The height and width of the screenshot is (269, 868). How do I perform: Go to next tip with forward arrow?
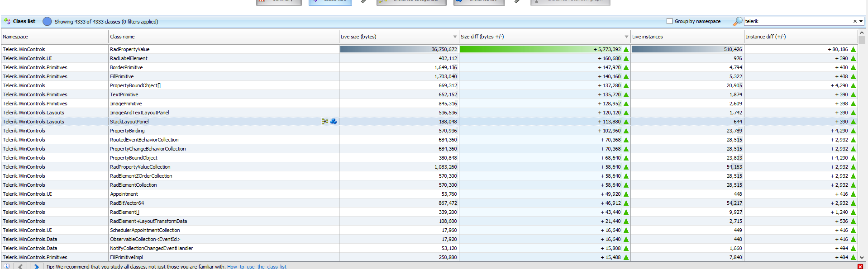tap(37, 266)
